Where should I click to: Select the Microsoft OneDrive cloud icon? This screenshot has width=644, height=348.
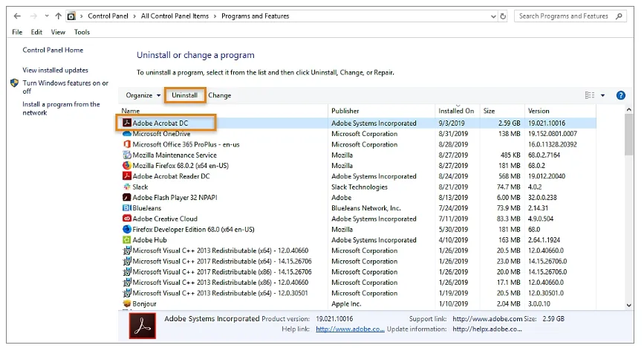[127, 134]
